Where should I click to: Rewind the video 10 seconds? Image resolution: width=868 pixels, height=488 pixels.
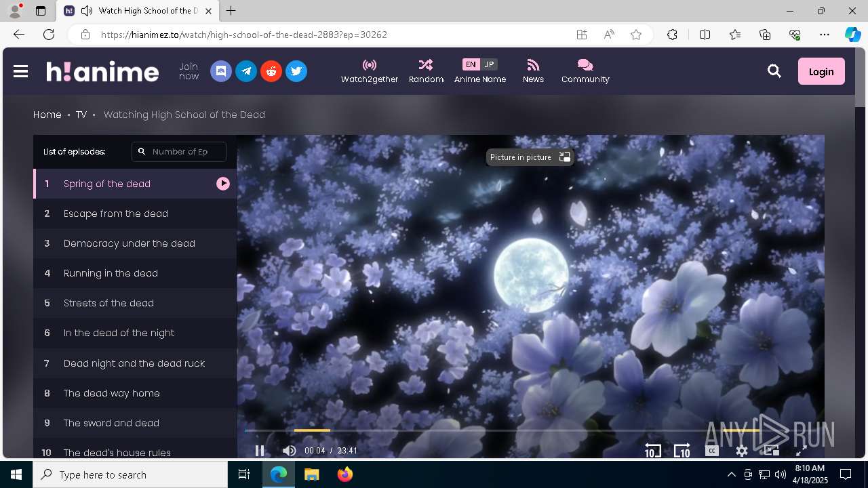pyautogui.click(x=652, y=451)
